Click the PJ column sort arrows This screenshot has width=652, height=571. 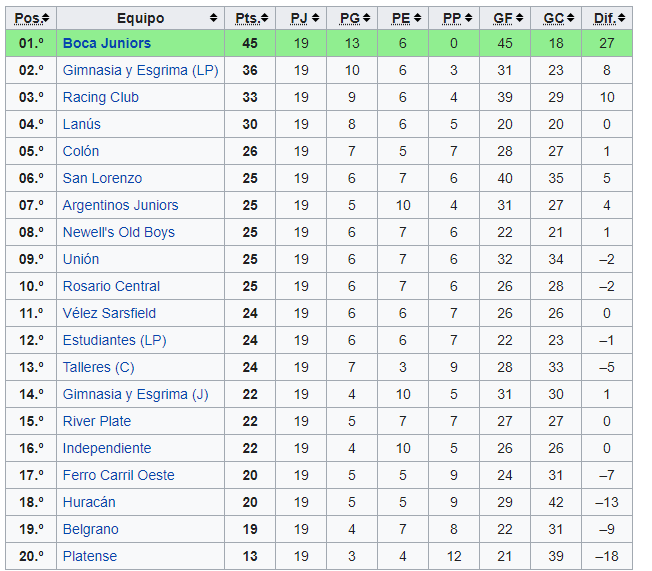(316, 18)
